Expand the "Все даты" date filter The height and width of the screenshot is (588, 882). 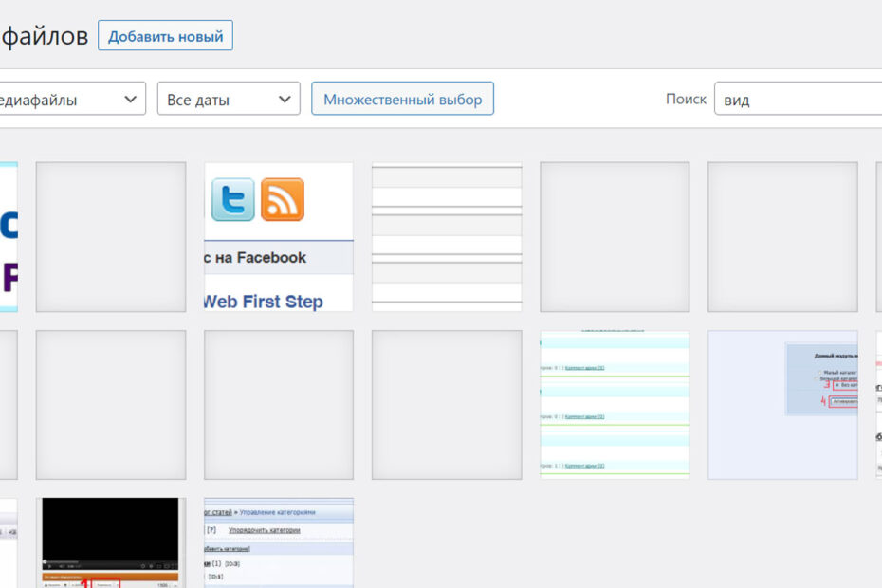tap(229, 99)
